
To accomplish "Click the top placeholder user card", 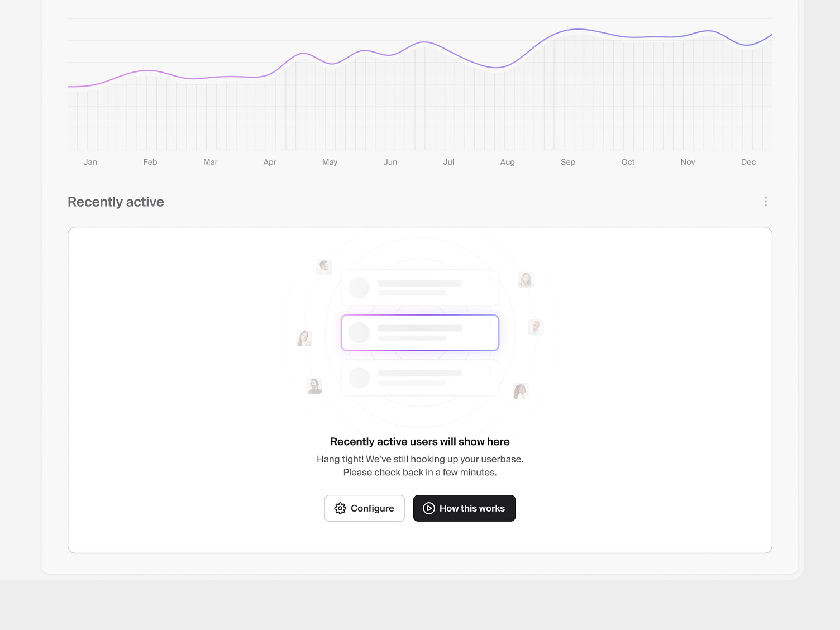I will [420, 287].
